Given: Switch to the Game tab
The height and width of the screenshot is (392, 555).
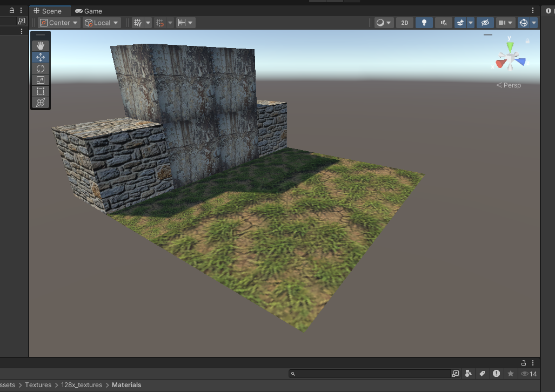Looking at the screenshot, I should (89, 11).
